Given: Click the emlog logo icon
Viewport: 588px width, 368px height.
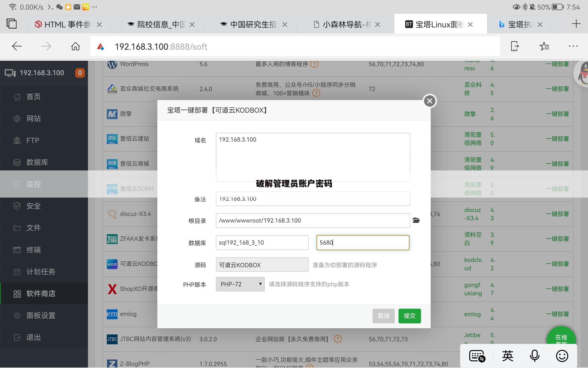Looking at the screenshot, I should click(112, 314).
